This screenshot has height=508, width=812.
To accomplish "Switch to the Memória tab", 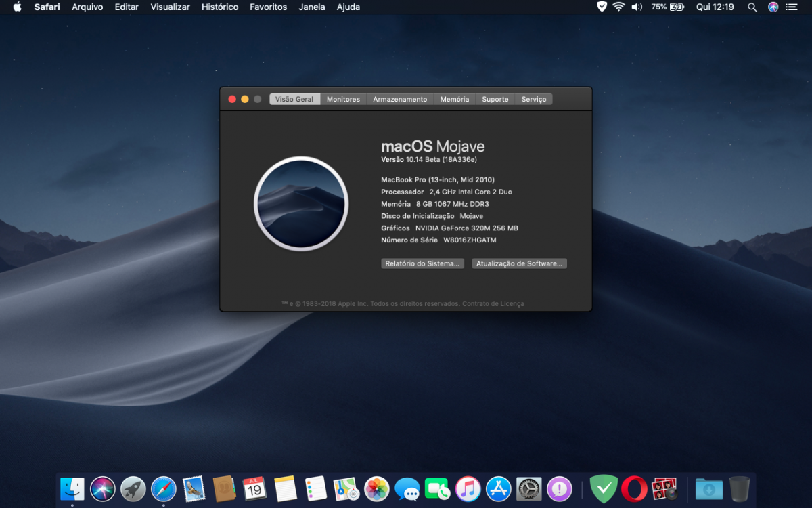I will click(x=454, y=99).
